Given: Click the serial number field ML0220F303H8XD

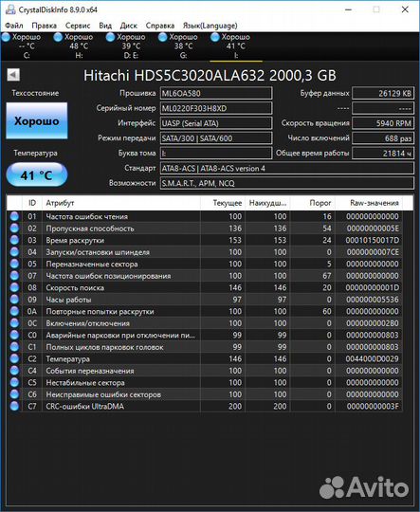Looking at the screenshot, I should [216, 108].
